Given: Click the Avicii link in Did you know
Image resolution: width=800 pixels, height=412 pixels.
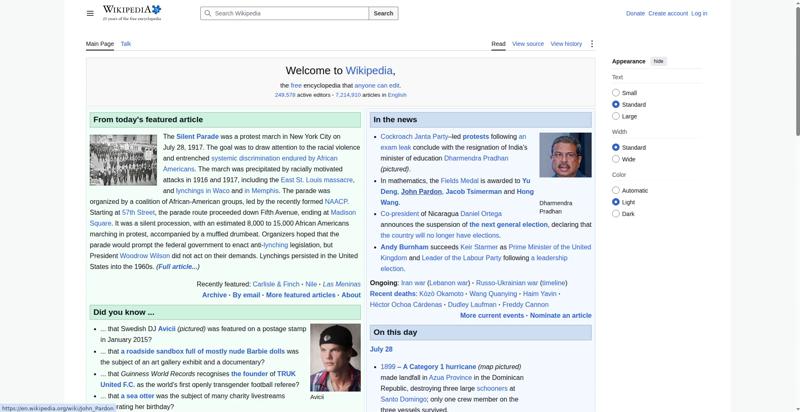Looking at the screenshot, I should [x=167, y=329].
